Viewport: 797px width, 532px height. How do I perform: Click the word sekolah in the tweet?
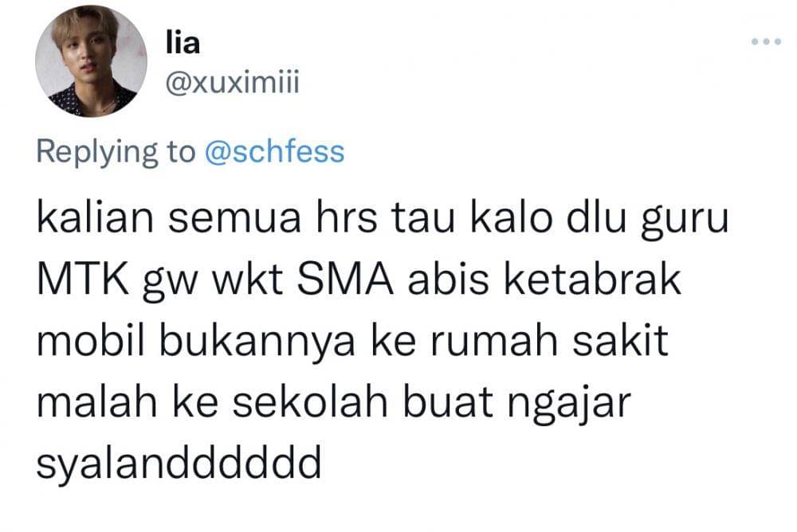(310, 402)
